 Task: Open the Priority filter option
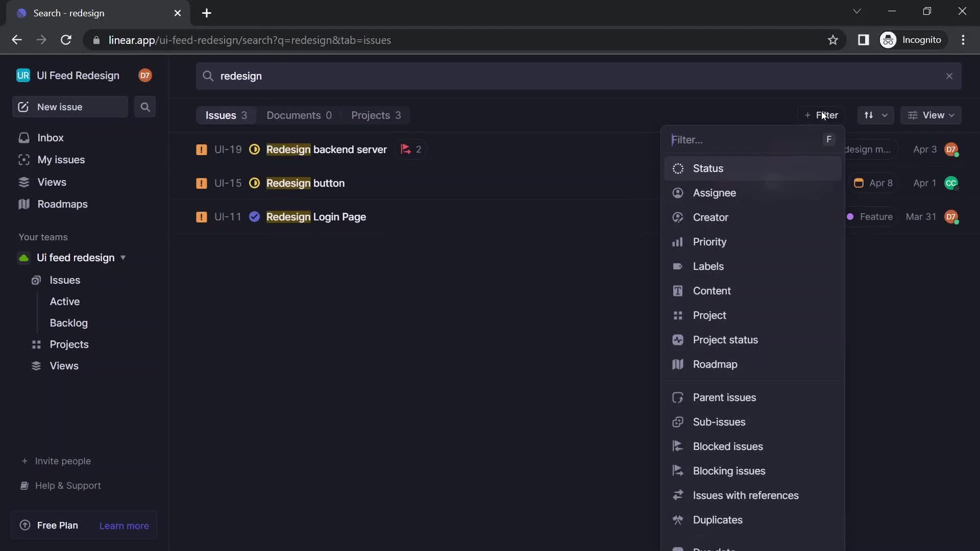point(710,241)
